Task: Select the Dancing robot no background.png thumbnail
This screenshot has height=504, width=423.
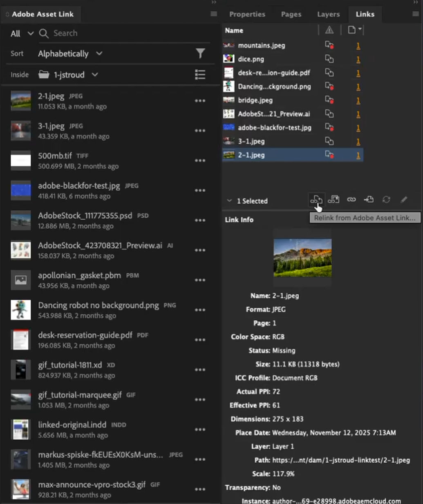Action: click(x=20, y=310)
